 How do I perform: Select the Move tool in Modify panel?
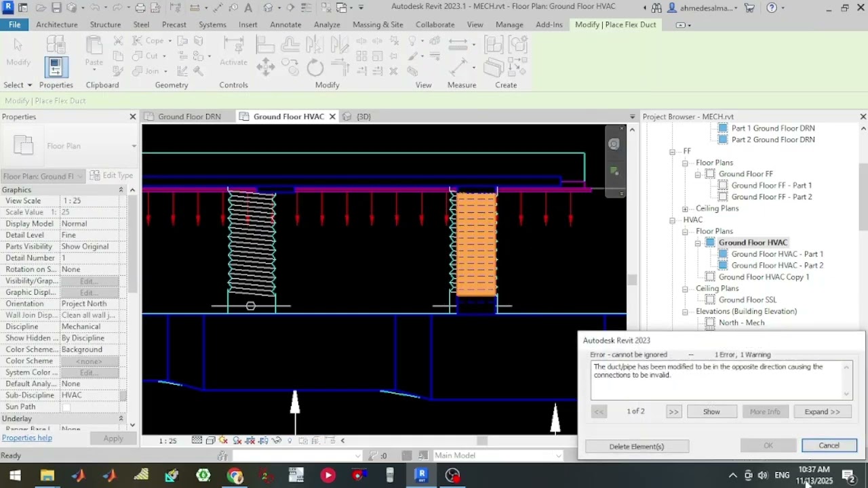[265, 66]
